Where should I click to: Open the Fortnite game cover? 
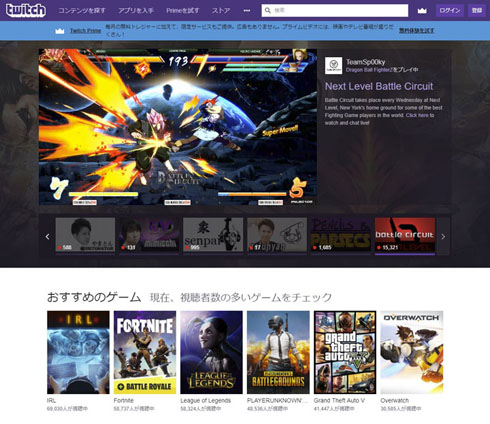coord(145,352)
